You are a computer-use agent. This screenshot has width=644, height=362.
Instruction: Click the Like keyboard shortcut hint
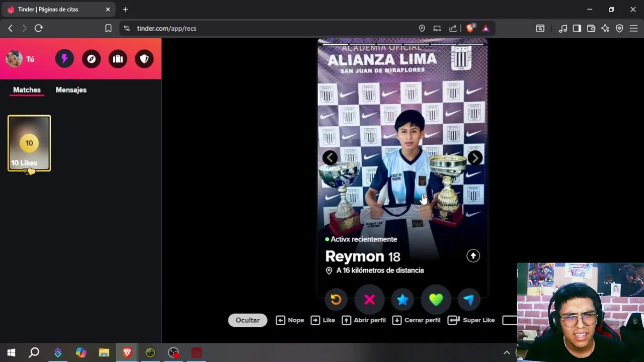[323, 320]
